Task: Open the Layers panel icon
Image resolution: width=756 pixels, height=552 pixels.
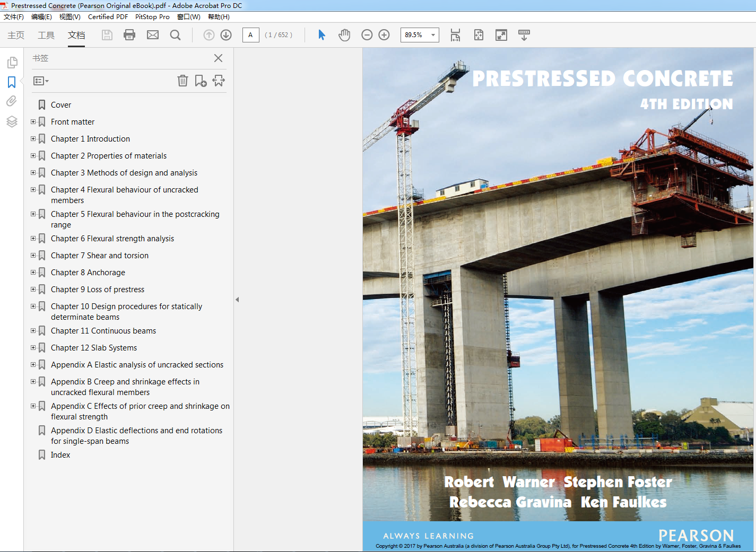Action: point(12,121)
